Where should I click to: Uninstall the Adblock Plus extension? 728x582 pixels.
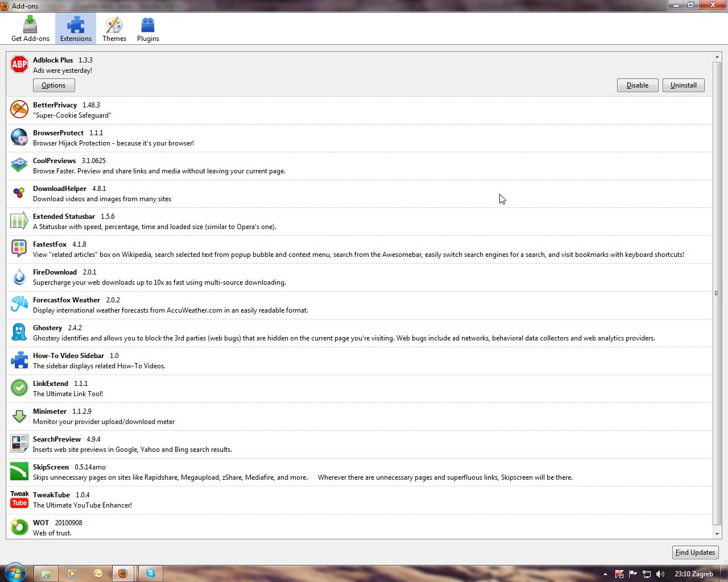coord(684,85)
